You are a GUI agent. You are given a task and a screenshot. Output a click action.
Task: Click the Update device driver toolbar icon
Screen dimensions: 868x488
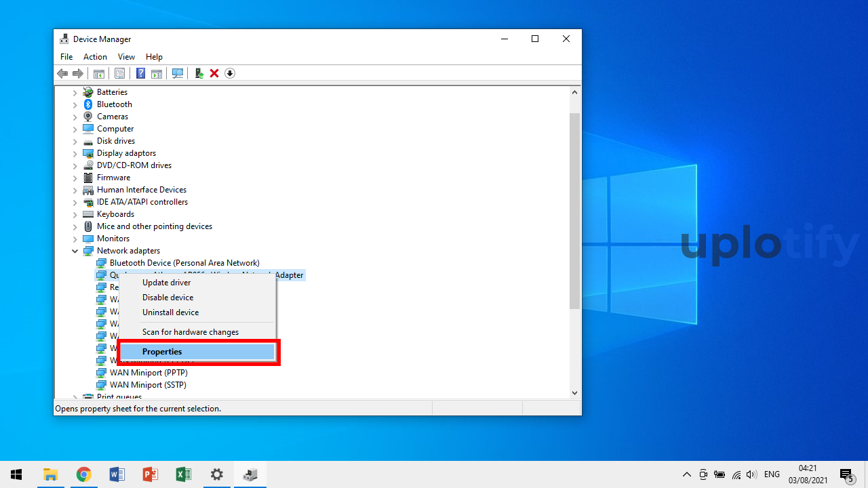[x=199, y=73]
